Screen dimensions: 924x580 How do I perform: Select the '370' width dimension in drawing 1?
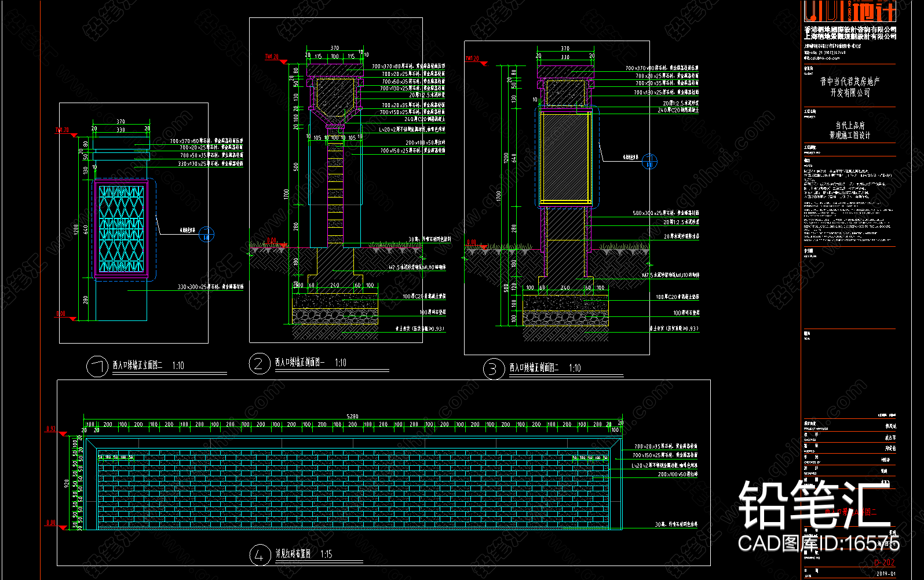tap(120, 122)
